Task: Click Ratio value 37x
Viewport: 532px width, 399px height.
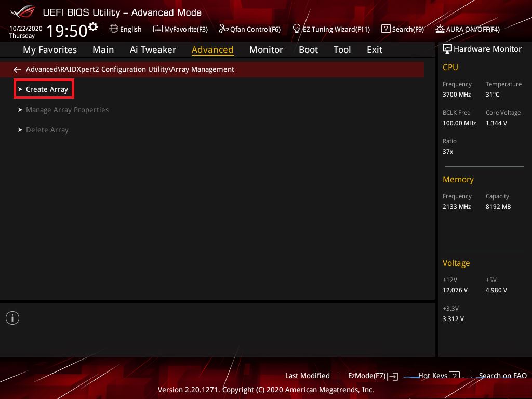Action: [x=447, y=151]
